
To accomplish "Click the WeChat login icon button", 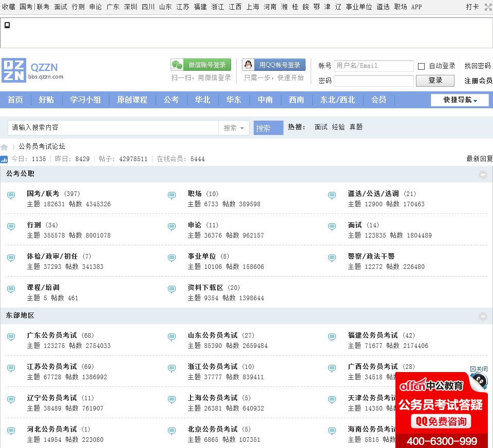I will click(201, 65).
